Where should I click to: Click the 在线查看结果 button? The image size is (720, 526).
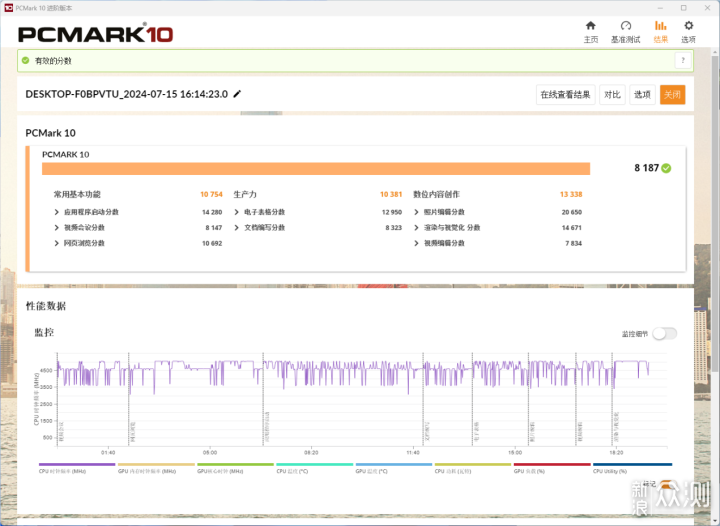(x=565, y=95)
